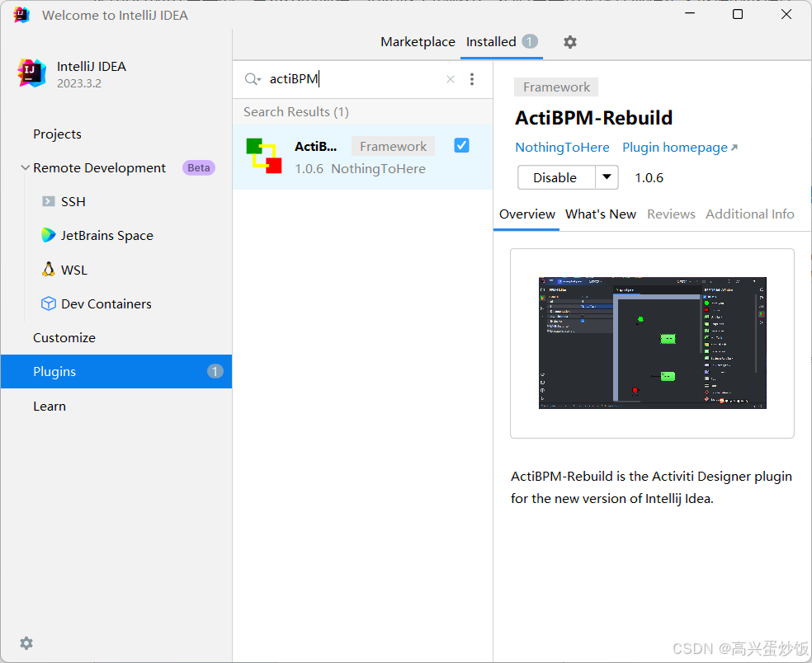Click the Disable plugin button

(556, 177)
